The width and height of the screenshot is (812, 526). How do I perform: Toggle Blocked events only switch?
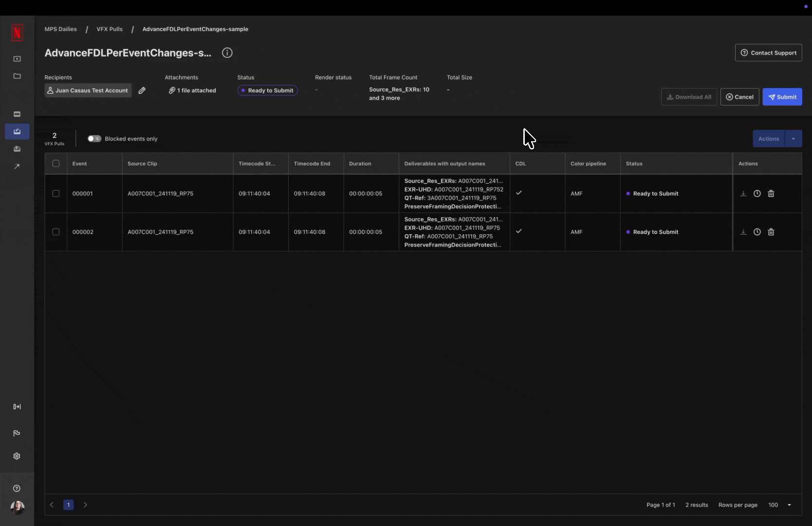94,139
